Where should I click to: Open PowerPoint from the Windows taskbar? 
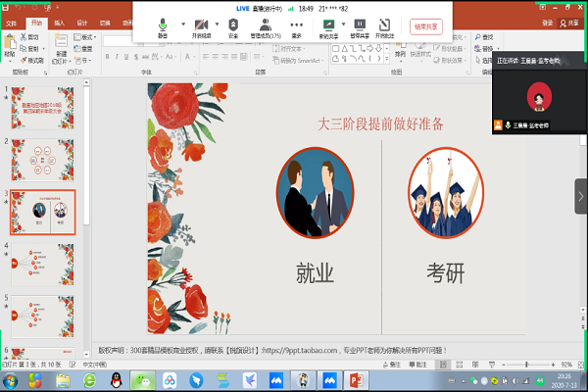coord(355,379)
